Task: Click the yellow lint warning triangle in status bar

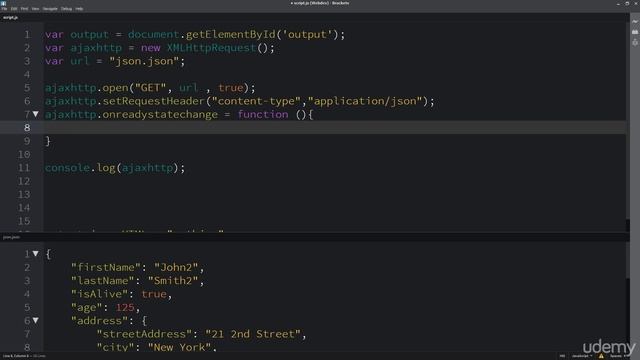Action: [x=601, y=356]
